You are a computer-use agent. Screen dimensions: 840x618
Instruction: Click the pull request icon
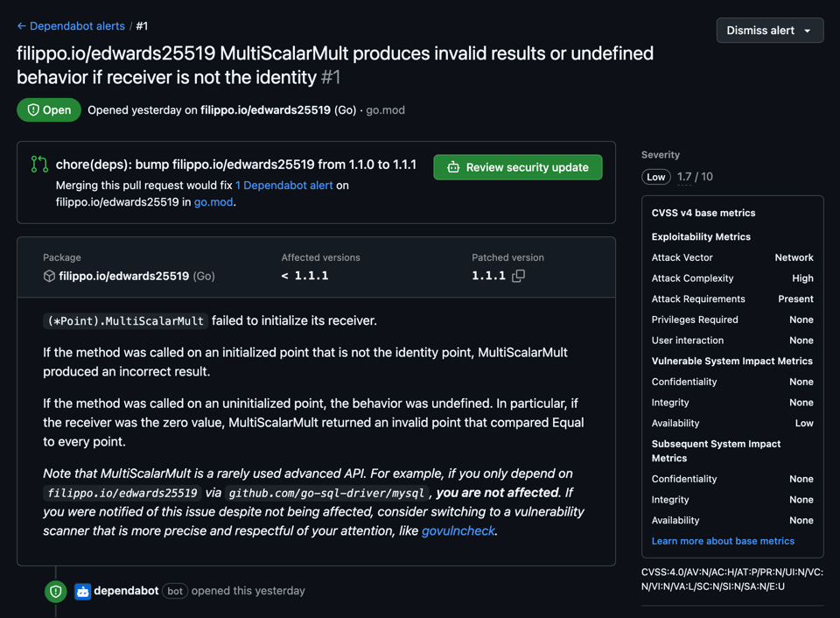coord(39,165)
